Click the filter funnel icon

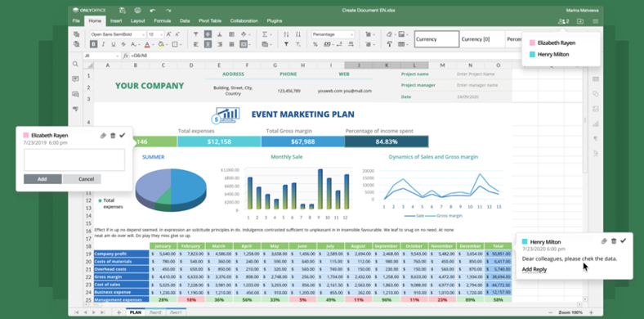coord(286,44)
